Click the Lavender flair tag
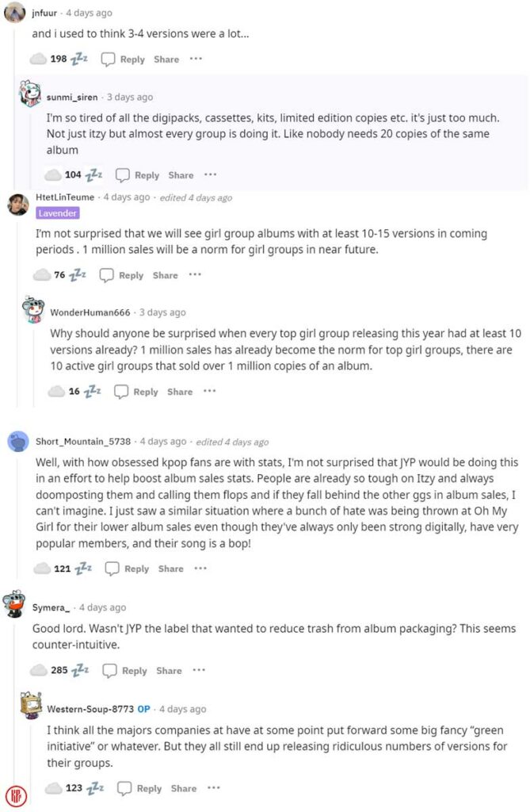The image size is (530, 812). pyautogui.click(x=58, y=213)
